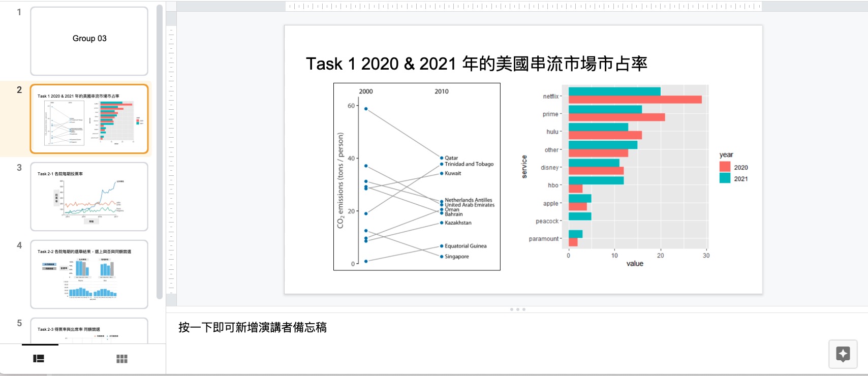Screen dimensions: 868x376
Task: Click the 'Singapore' label in the chart
Action: pyautogui.click(x=457, y=257)
